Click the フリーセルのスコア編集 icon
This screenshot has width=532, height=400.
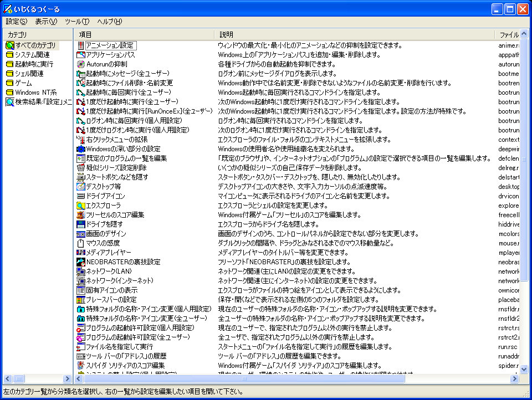[80, 214]
